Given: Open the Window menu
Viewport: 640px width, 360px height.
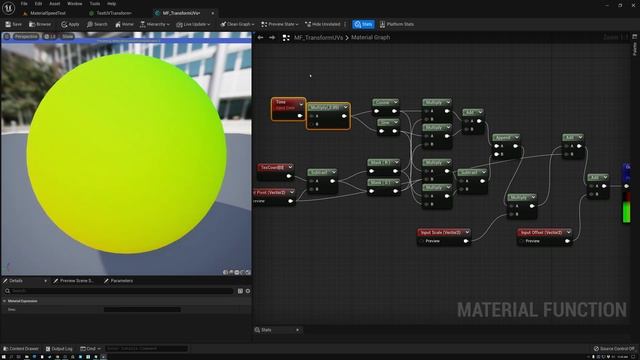Looking at the screenshot, I should point(75,4).
